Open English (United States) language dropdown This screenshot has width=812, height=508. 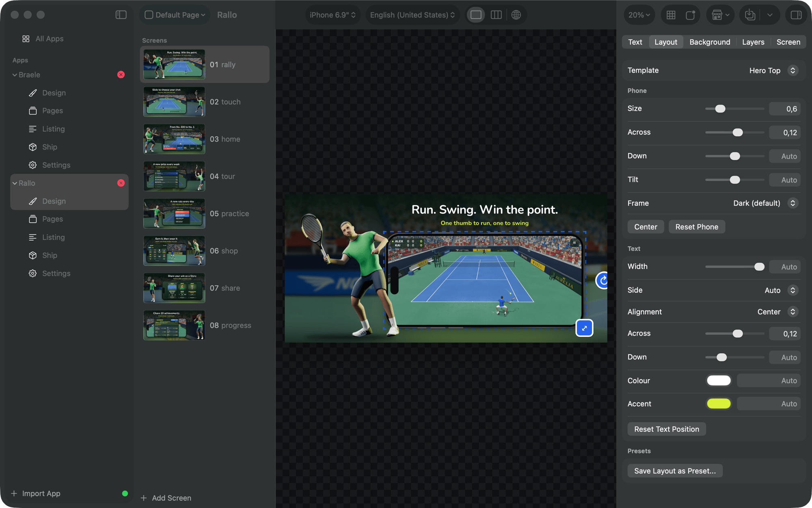pos(412,15)
